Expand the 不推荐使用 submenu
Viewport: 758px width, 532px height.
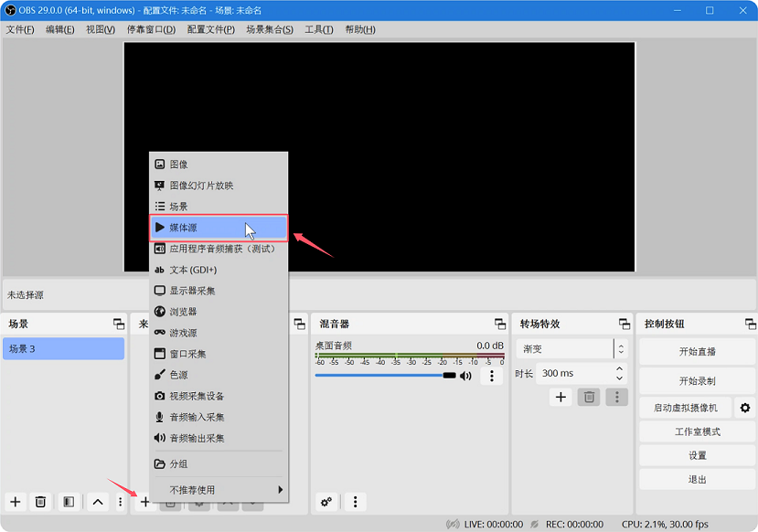(x=219, y=490)
